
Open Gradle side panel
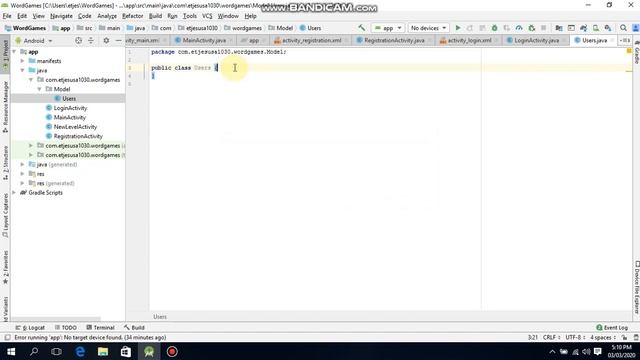[x=636, y=52]
